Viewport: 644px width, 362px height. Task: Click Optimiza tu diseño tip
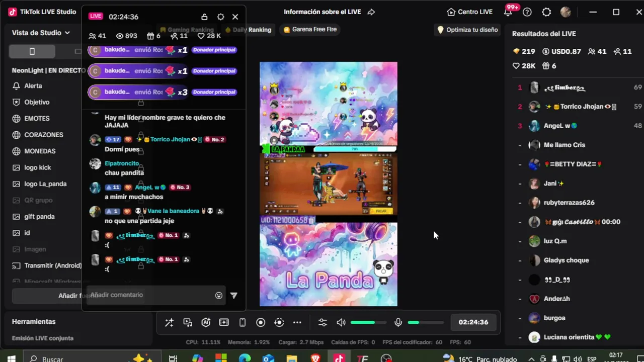coord(467,30)
